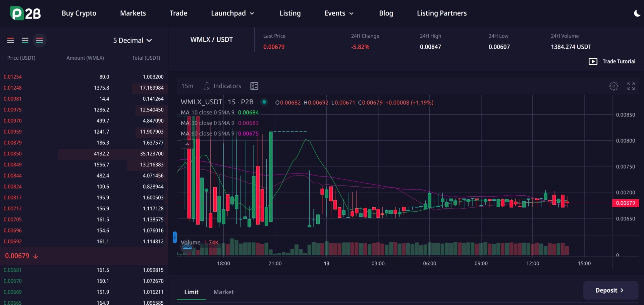Collapse the chart legend arrow
The image size is (644, 305).
tap(187, 144)
